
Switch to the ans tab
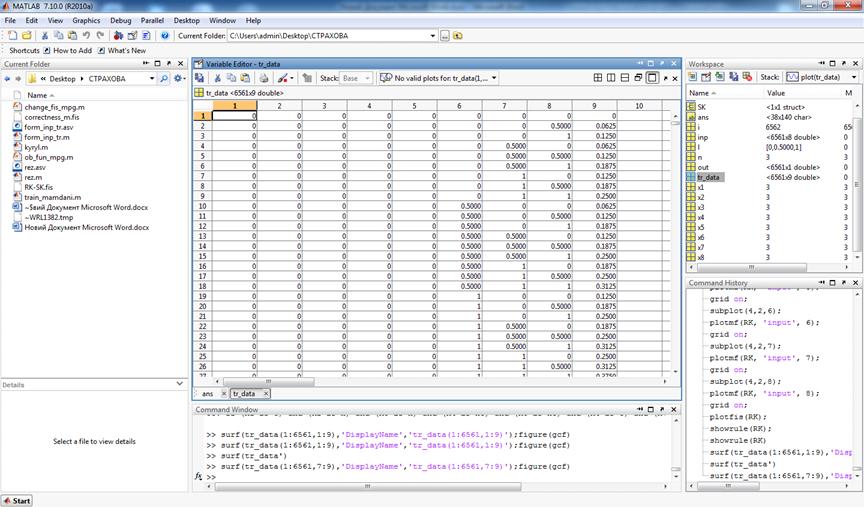(208, 394)
